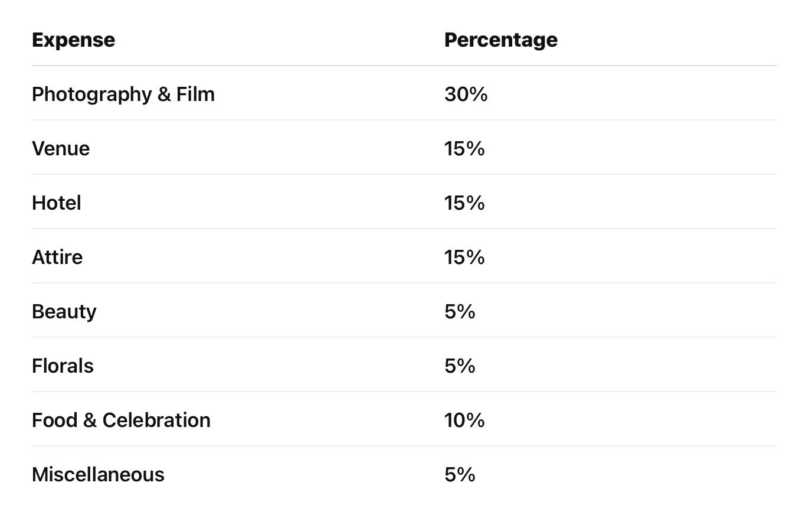Click the Miscellaneous 5% percentage cell

[460, 475]
